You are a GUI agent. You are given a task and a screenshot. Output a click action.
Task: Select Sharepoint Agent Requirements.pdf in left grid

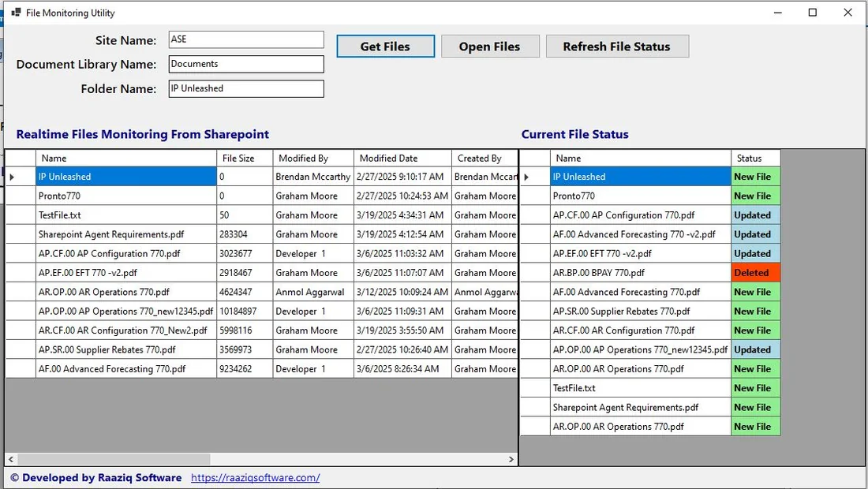[126, 234]
